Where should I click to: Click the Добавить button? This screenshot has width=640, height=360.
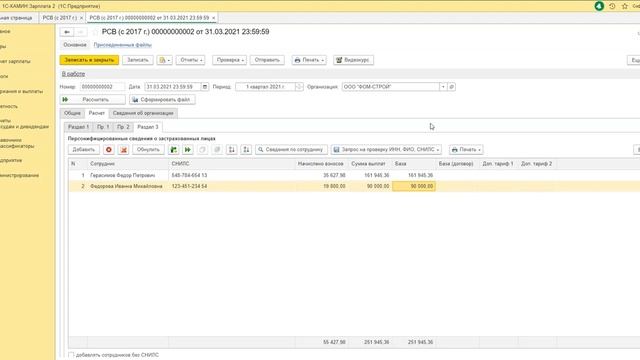(x=84, y=150)
